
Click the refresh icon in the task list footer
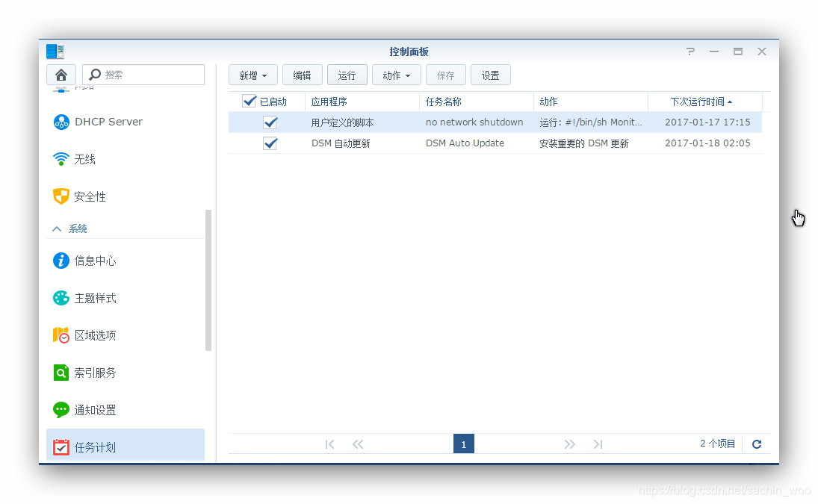(757, 444)
